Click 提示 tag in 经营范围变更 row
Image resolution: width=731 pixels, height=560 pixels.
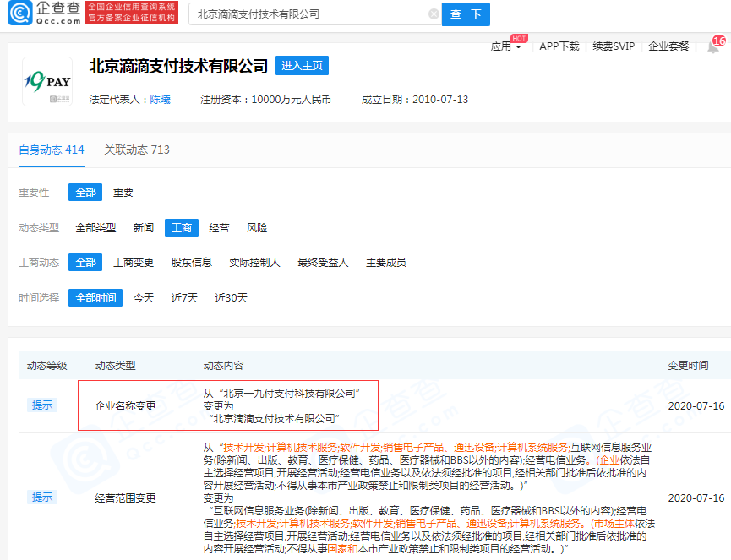42,497
